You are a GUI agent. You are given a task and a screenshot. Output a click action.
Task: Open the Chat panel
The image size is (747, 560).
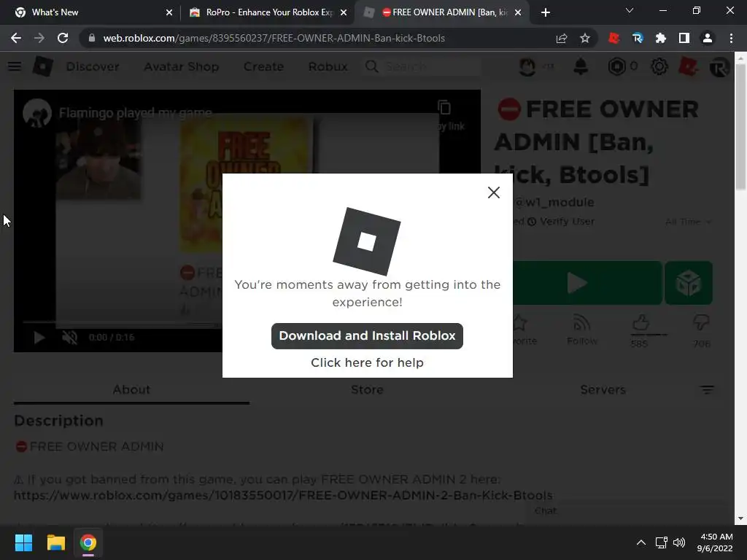tap(546, 511)
